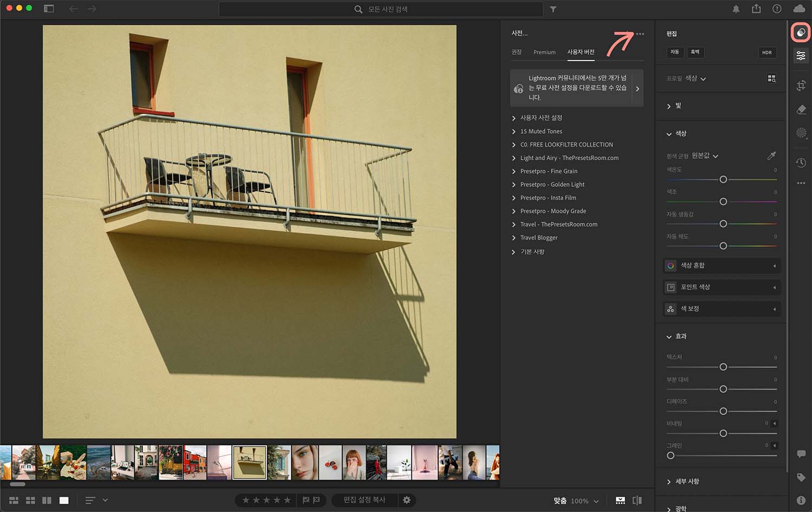Image resolution: width=812 pixels, height=512 pixels.
Task: Toggle black and white treatment button
Action: coord(695,52)
